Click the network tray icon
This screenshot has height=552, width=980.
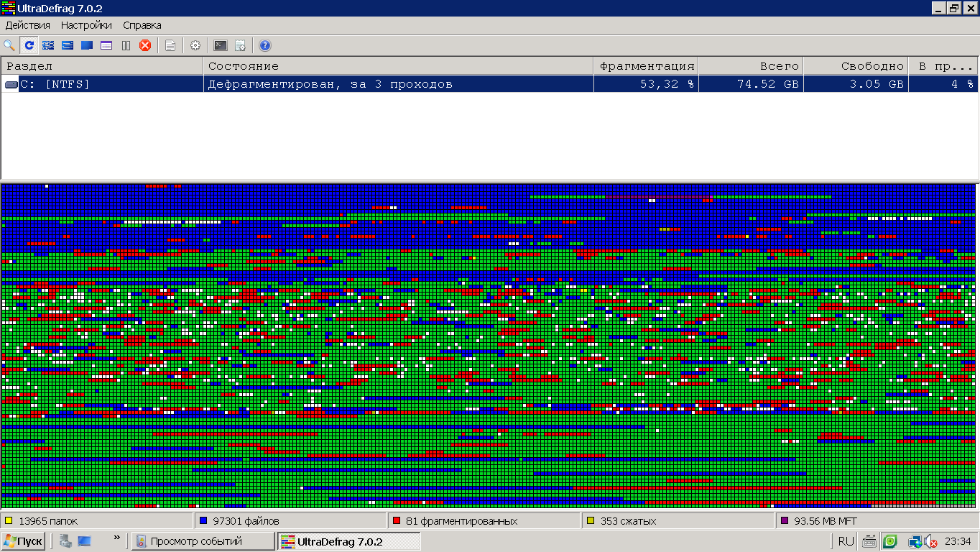point(915,542)
